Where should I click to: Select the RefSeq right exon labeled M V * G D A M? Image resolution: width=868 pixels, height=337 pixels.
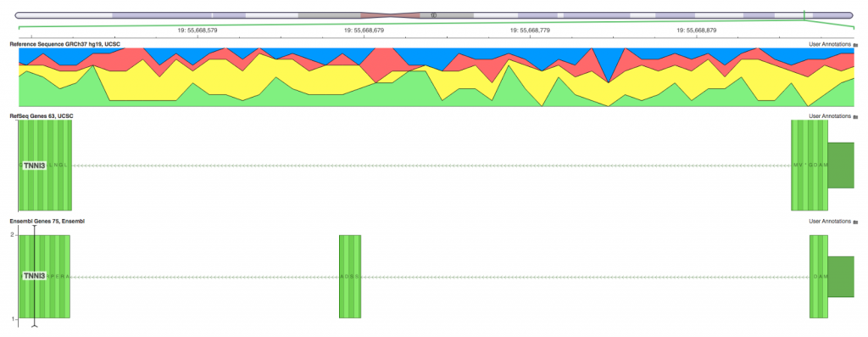coord(810,166)
